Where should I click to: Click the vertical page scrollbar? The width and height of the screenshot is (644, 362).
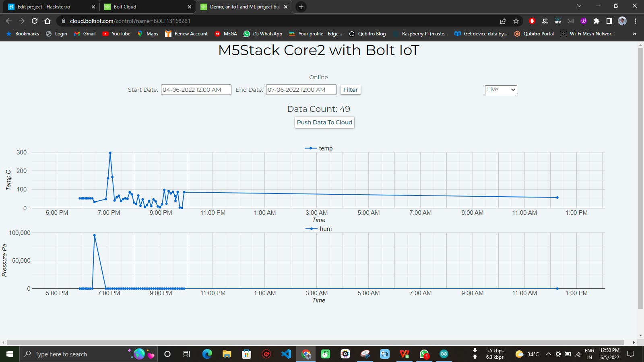click(x=640, y=179)
